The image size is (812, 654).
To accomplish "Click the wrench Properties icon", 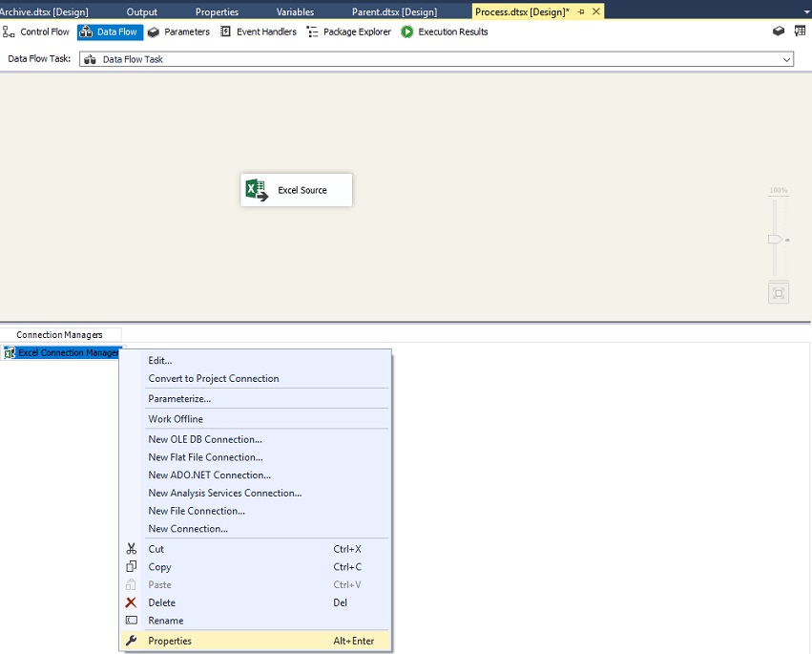I will pyautogui.click(x=132, y=641).
